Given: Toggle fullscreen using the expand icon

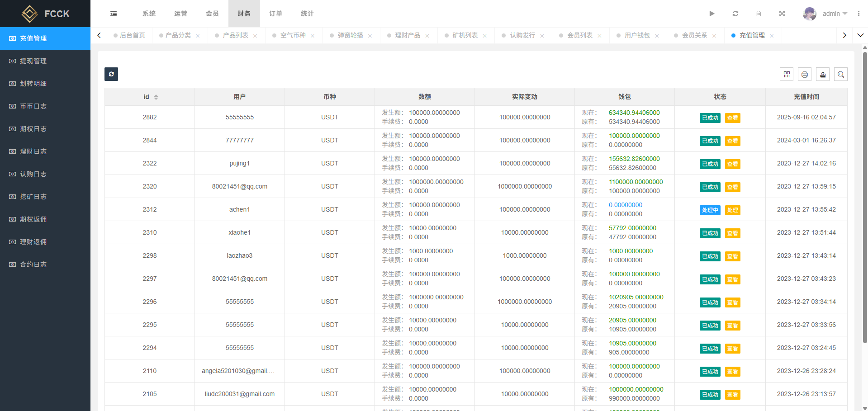Looking at the screenshot, I should point(782,14).
